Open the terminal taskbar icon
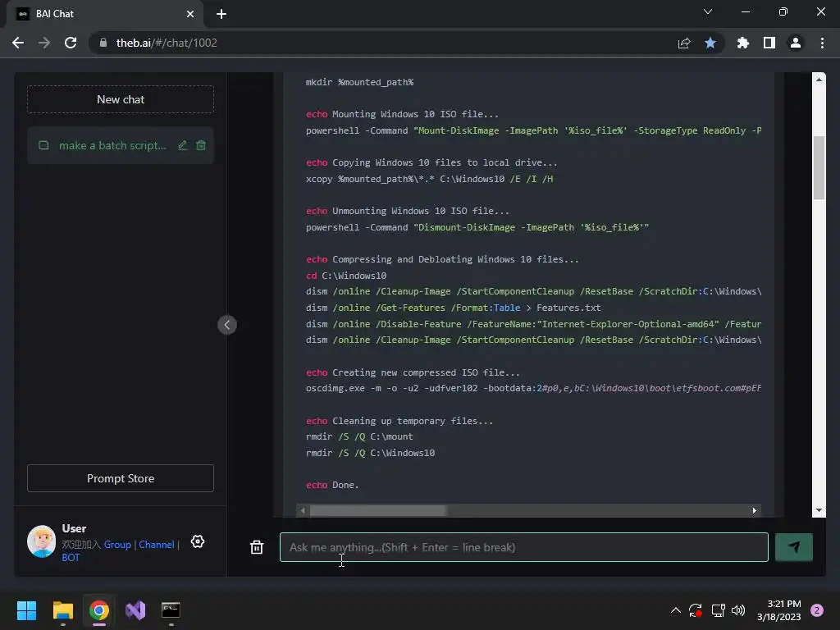 [171, 610]
